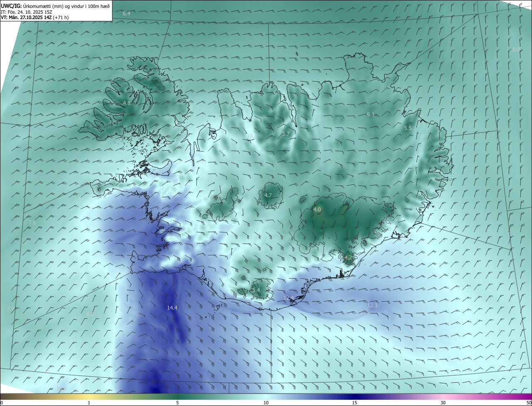Click the 6.4 value near the title box
This screenshot has width=532, height=406.
(126, 14)
